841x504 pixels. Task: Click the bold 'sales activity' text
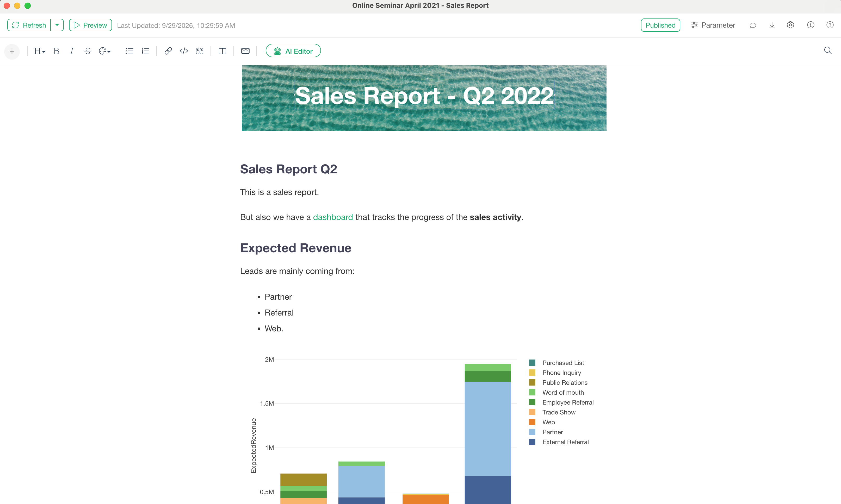[495, 217]
